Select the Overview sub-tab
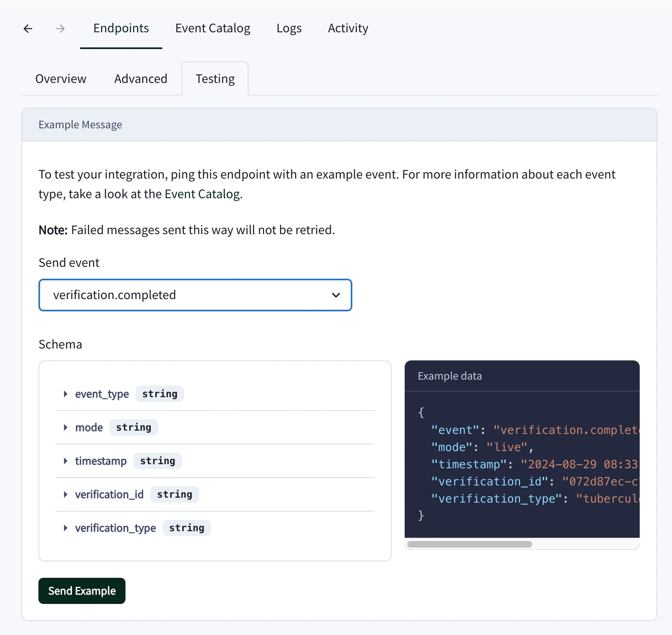The width and height of the screenshot is (672, 635). 61,78
